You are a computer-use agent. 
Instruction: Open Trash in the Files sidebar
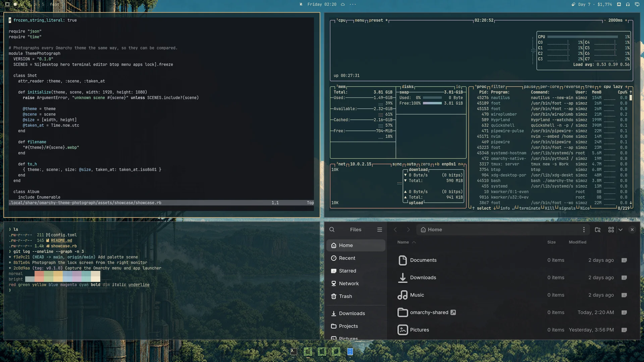click(x=356, y=296)
